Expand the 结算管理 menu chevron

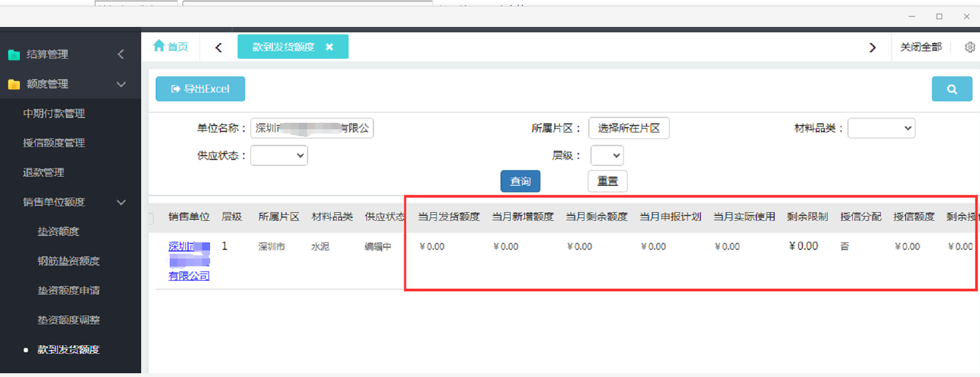coord(121,54)
